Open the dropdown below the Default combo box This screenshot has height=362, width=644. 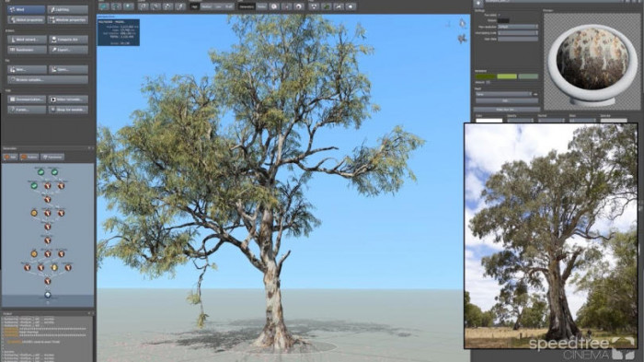tap(517, 32)
